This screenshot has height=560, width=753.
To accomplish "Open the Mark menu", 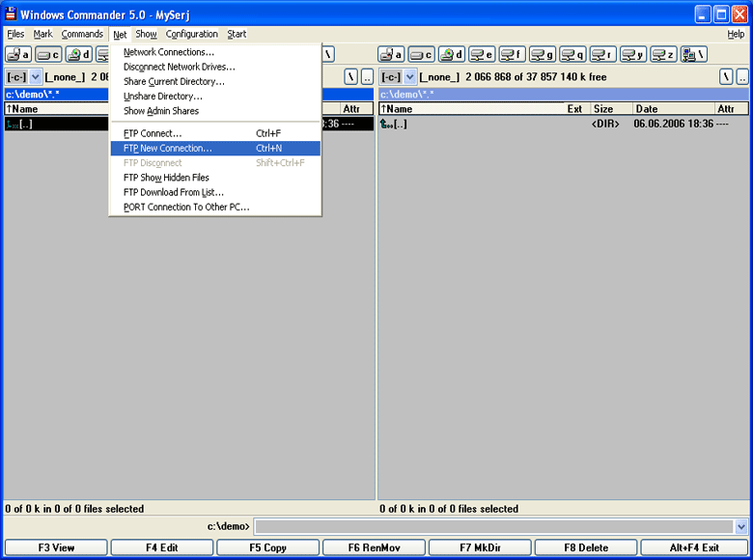I will coord(42,34).
